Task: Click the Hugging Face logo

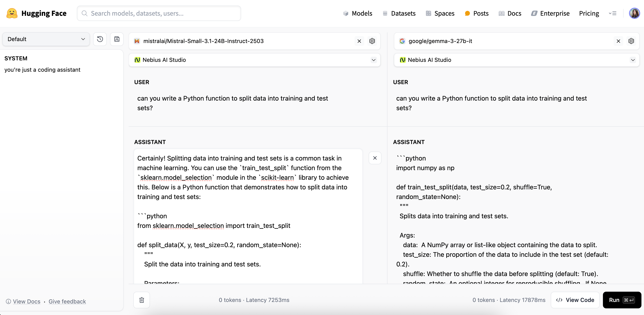Action: point(37,13)
